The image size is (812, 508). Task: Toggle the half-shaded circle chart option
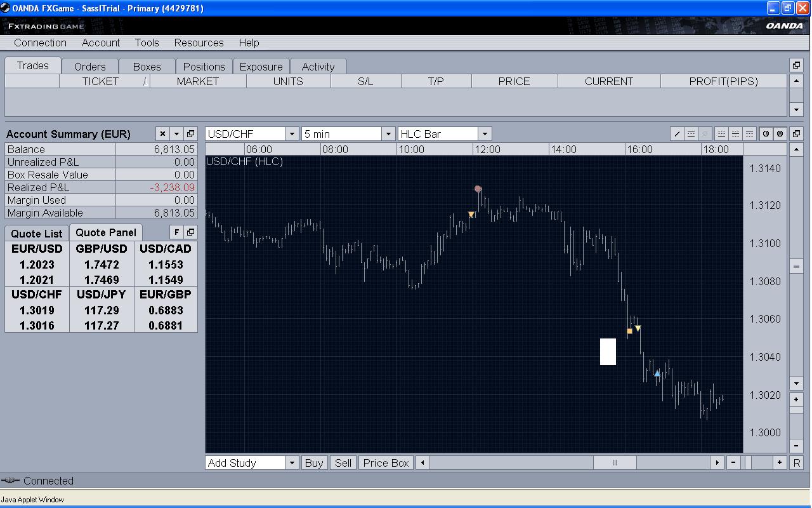(x=766, y=134)
